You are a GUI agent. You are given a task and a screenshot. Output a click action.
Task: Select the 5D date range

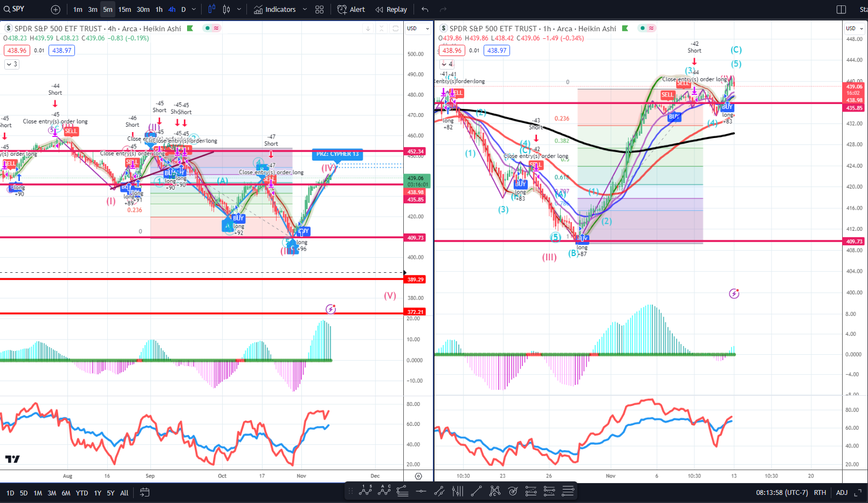click(x=24, y=493)
